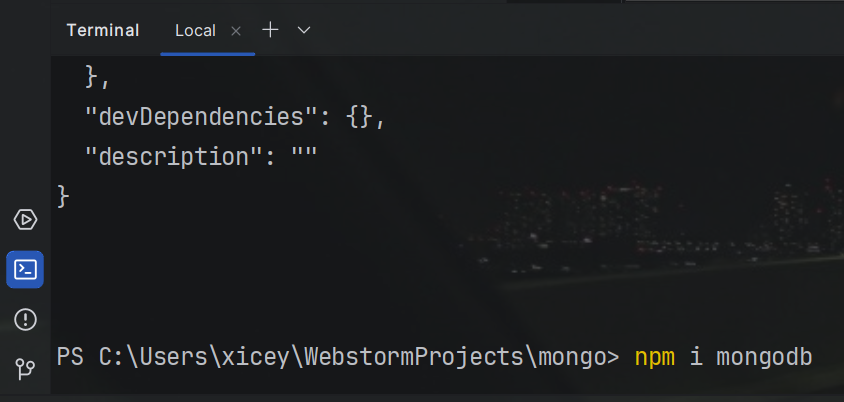The image size is (844, 402).
Task: Click the Terminal panel title
Action: [103, 30]
